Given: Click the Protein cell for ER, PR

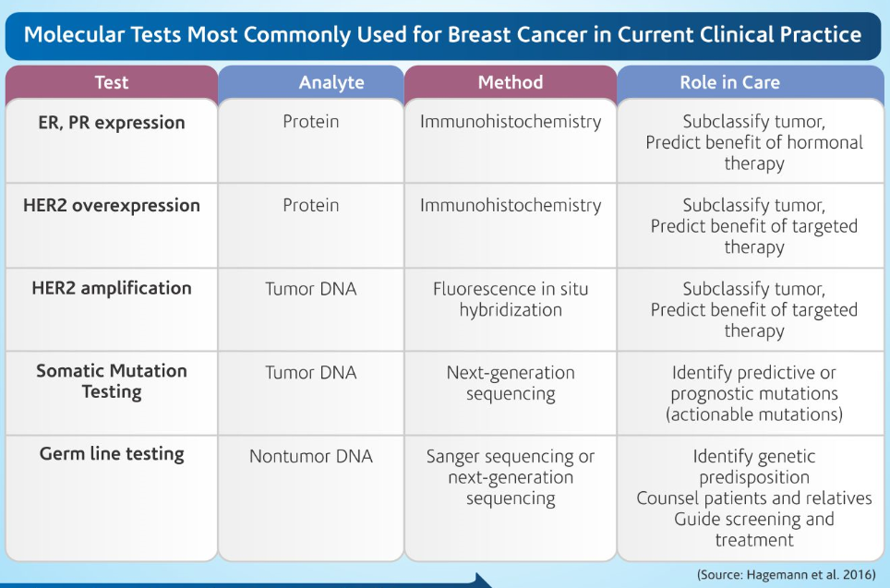Looking at the screenshot, I should pos(311,122).
